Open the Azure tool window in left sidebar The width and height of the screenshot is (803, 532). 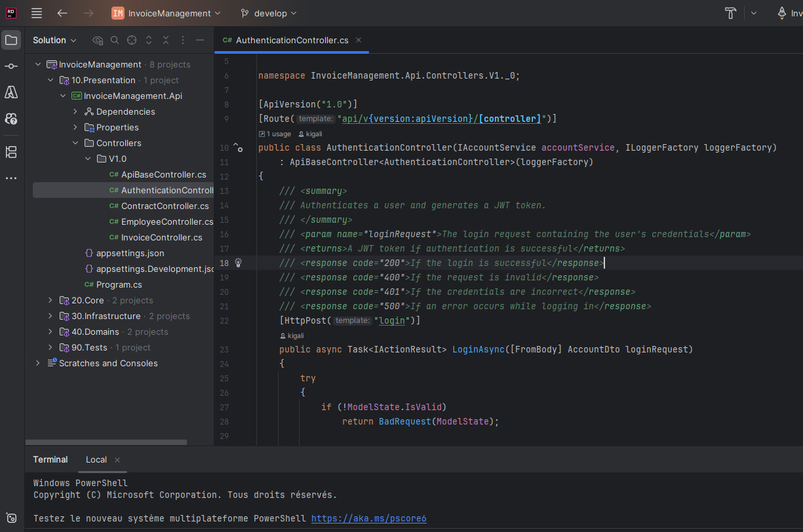point(11,92)
